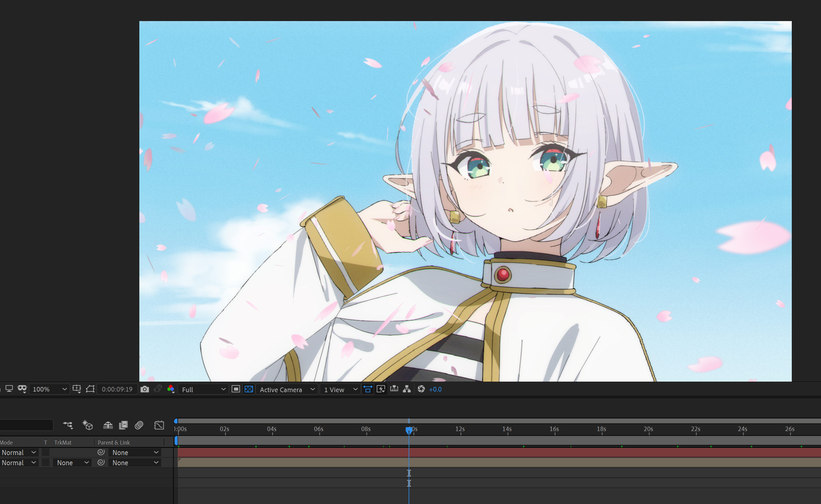Click the Always Preview This View monitor icon
The width and height of the screenshot is (821, 504).
(x=9, y=389)
